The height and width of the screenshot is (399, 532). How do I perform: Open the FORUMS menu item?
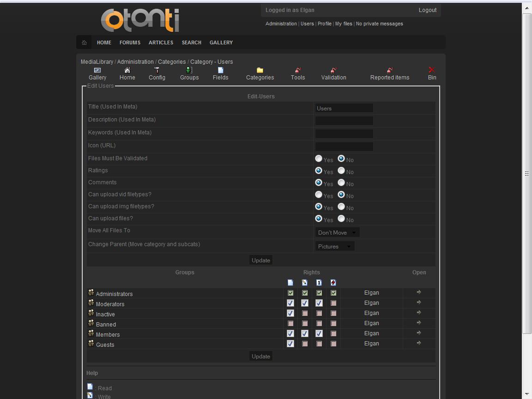[x=130, y=42]
